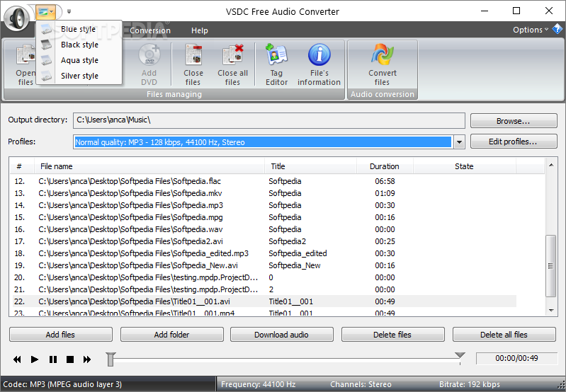Click Bitrate: 192 kbps status entry
The image size is (566, 392).
coord(469,384)
